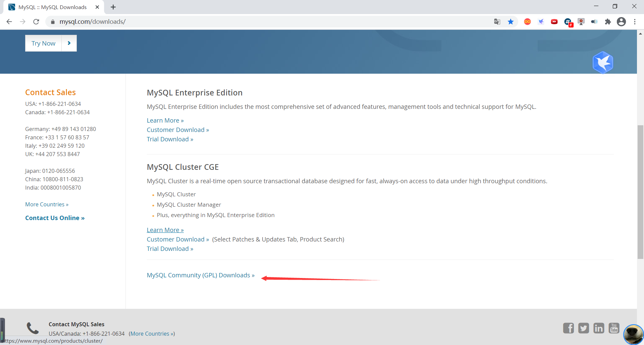
Task: Open the red YouTube-style extension
Action: [x=554, y=22]
